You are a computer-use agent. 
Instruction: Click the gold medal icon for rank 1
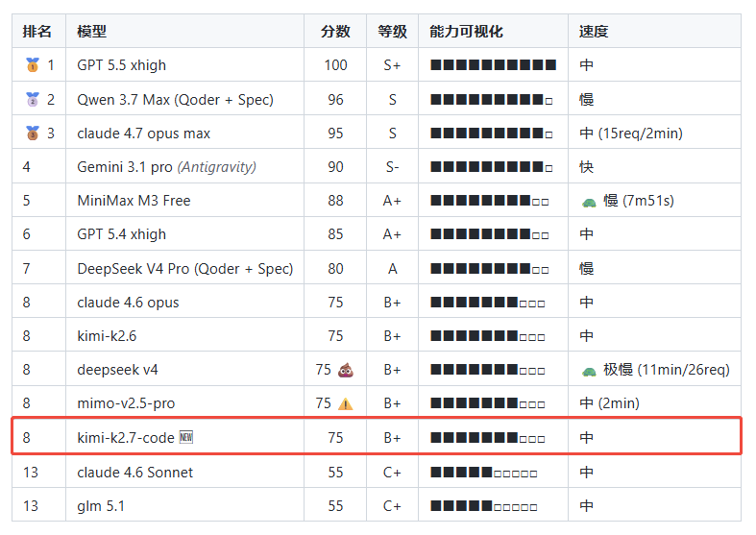tap(33, 64)
